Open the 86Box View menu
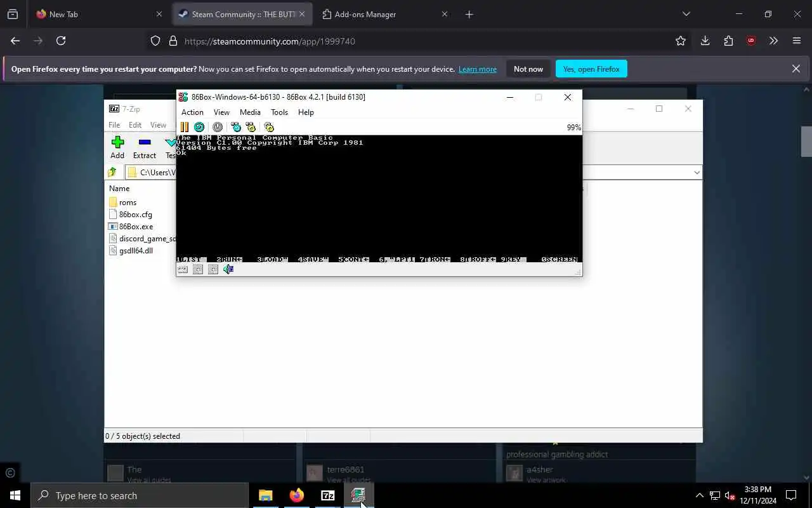This screenshot has width=812, height=508. [x=221, y=112]
